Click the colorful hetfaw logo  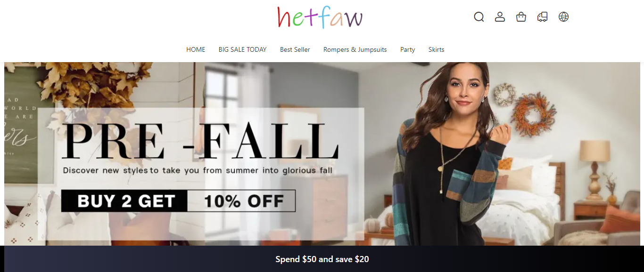point(320,17)
